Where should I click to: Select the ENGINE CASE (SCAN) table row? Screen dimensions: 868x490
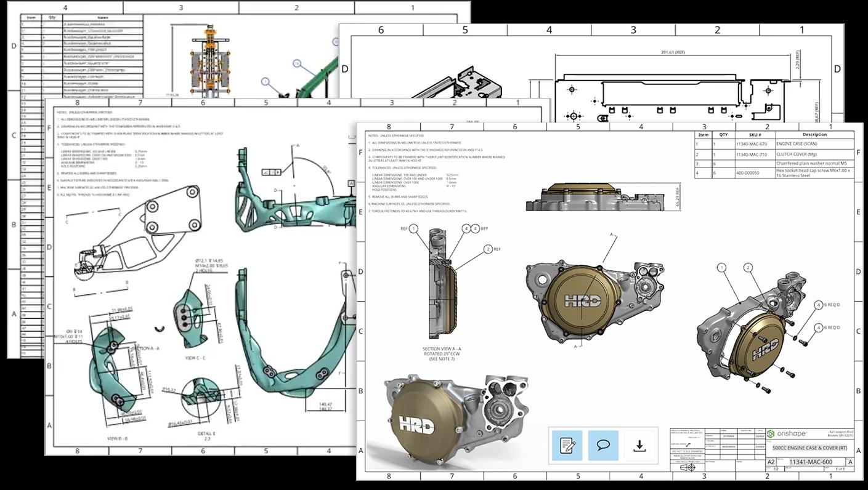point(774,143)
